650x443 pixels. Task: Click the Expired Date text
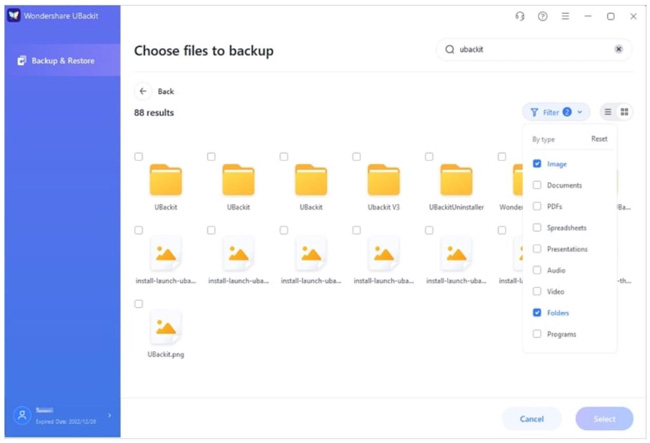pyautogui.click(x=66, y=421)
